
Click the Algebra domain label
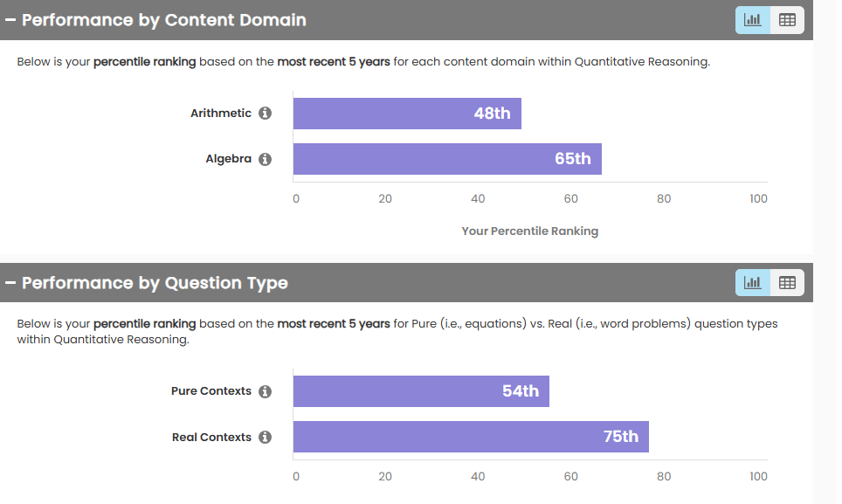pos(228,159)
